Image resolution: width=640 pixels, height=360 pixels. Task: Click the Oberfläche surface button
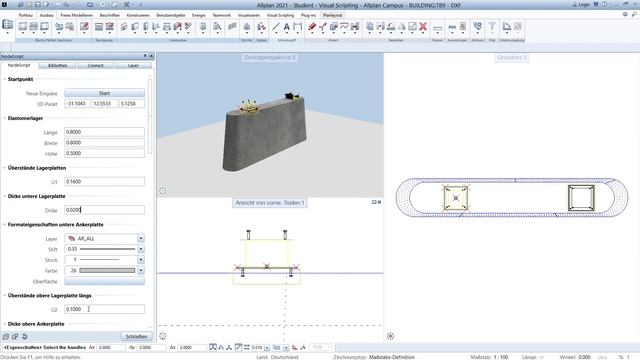[x=104, y=281]
